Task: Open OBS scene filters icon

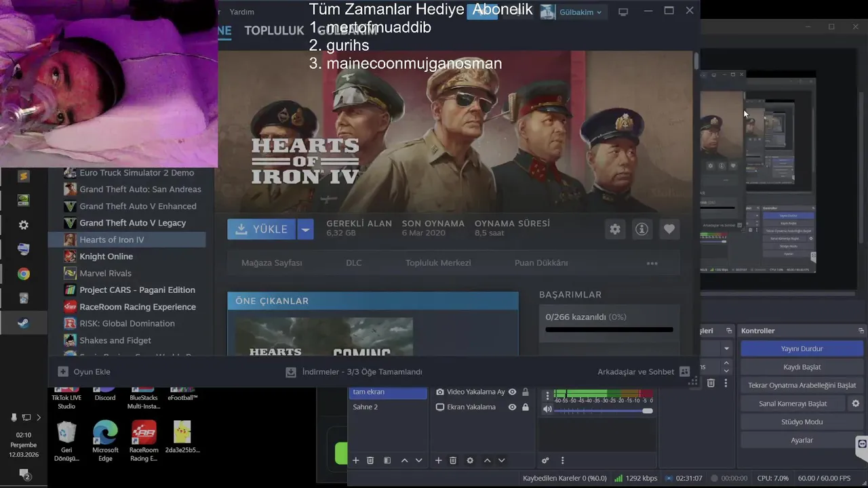Action: click(387, 460)
